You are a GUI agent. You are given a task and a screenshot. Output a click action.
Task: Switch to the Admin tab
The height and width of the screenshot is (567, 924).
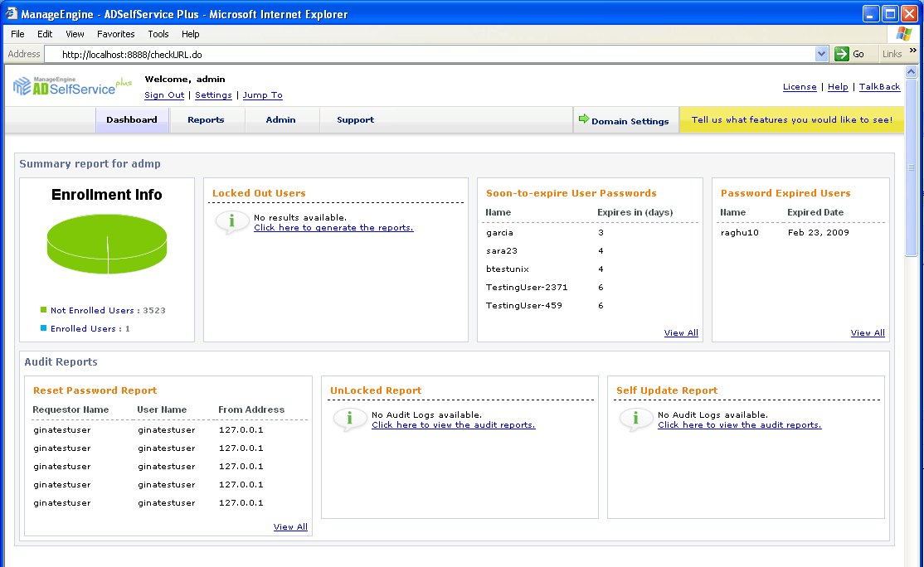point(280,120)
